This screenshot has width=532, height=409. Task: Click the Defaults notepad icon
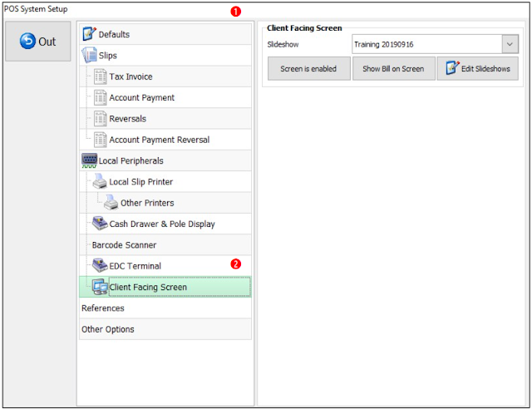89,33
